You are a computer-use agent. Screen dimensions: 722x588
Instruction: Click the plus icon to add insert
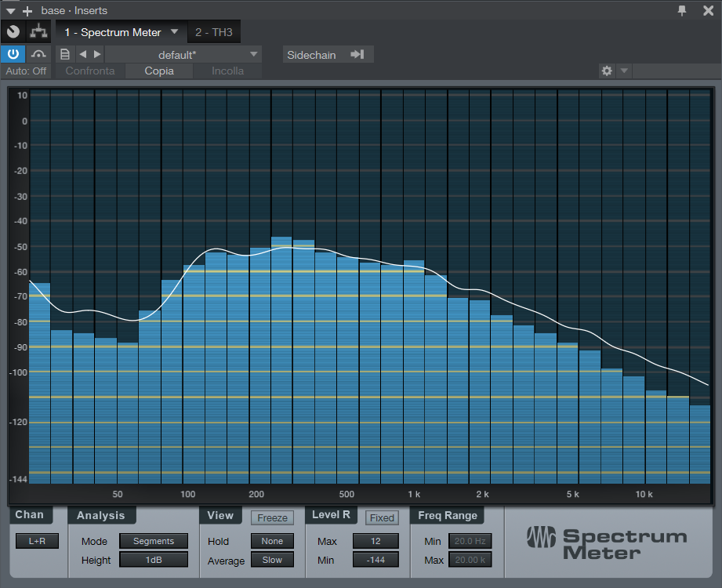(27, 11)
